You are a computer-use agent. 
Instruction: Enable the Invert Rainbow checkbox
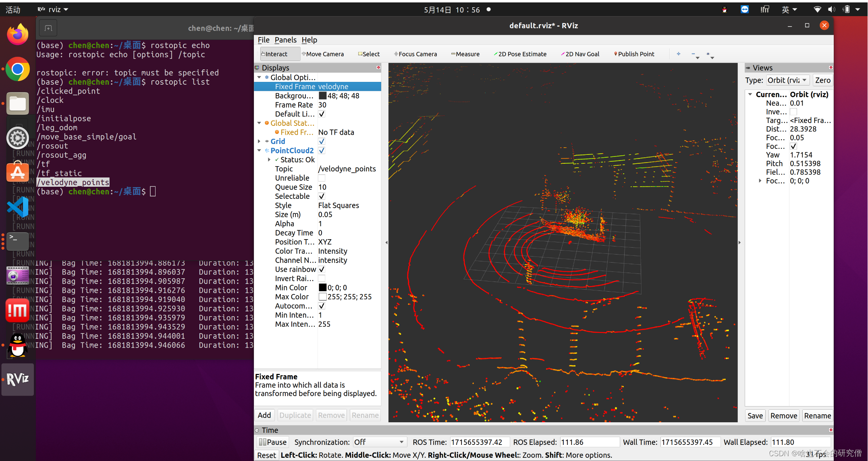322,278
